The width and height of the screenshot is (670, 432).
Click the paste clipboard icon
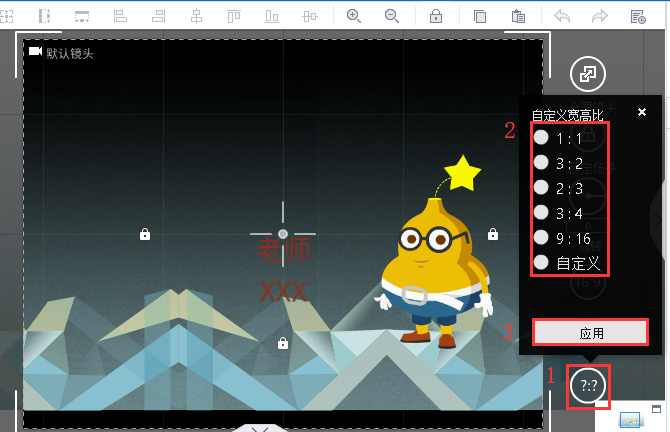click(x=518, y=16)
